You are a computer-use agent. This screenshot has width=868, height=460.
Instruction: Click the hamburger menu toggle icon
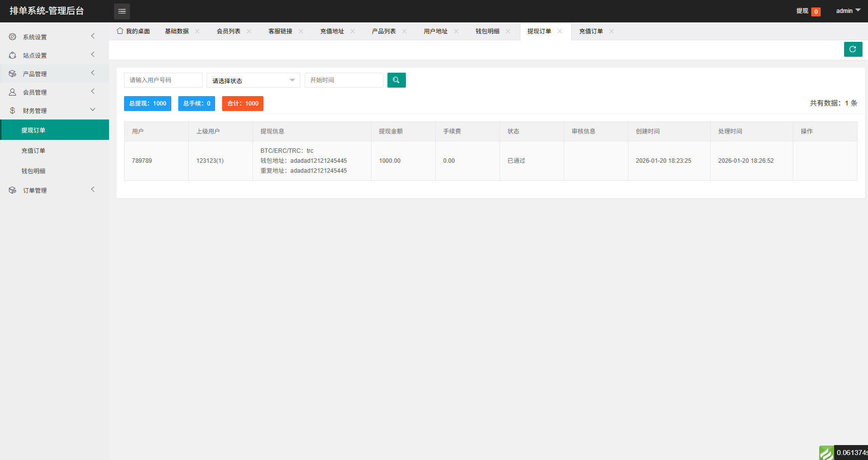[x=122, y=11]
